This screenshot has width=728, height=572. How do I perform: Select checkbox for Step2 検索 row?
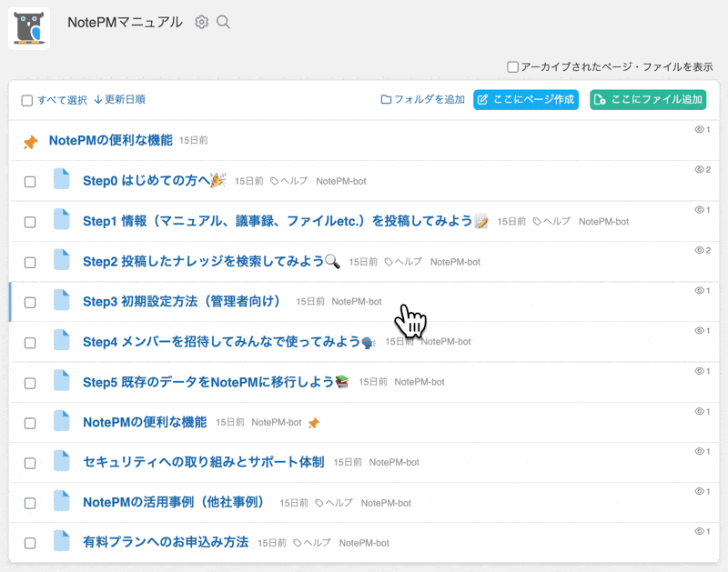30,262
